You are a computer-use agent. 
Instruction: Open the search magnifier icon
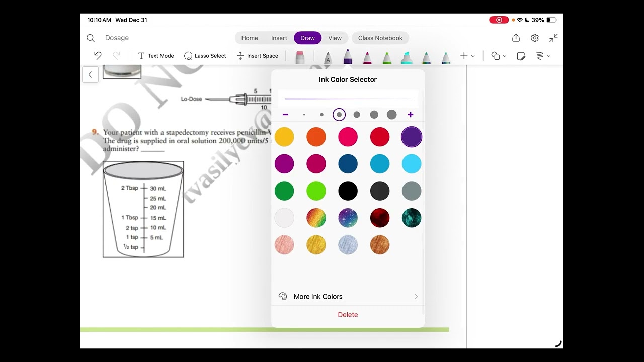(x=91, y=38)
